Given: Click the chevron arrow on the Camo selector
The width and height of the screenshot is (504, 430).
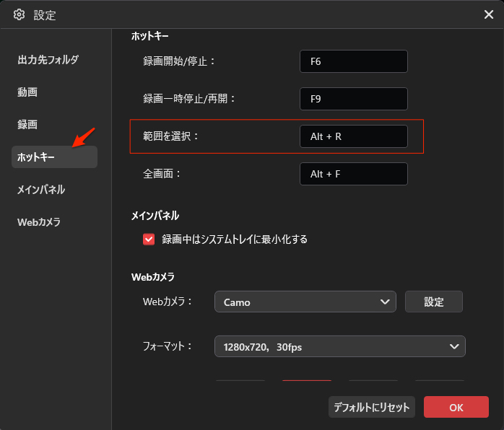Looking at the screenshot, I should point(385,302).
